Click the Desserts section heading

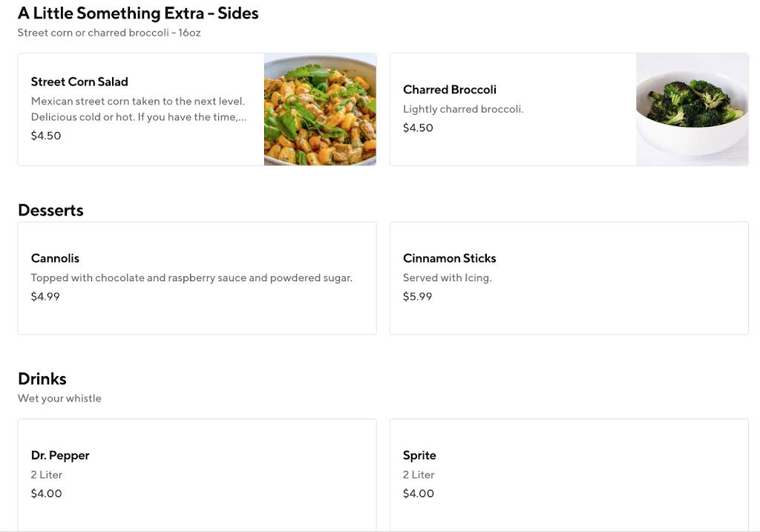click(x=50, y=210)
